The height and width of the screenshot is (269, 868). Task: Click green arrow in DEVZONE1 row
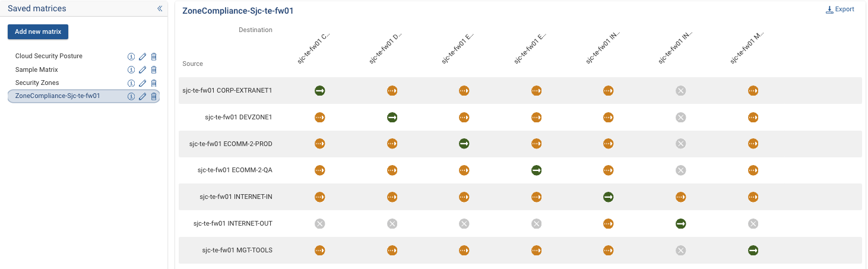click(x=392, y=118)
